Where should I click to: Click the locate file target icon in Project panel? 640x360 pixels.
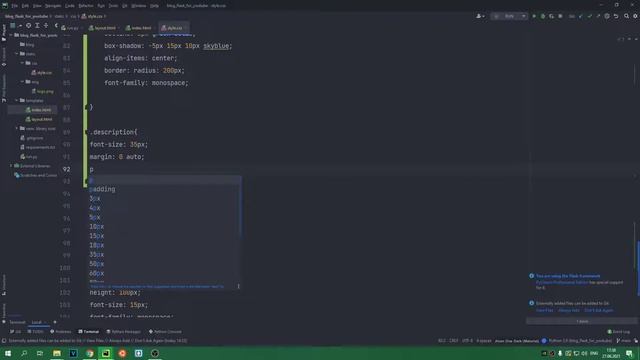(28, 25)
